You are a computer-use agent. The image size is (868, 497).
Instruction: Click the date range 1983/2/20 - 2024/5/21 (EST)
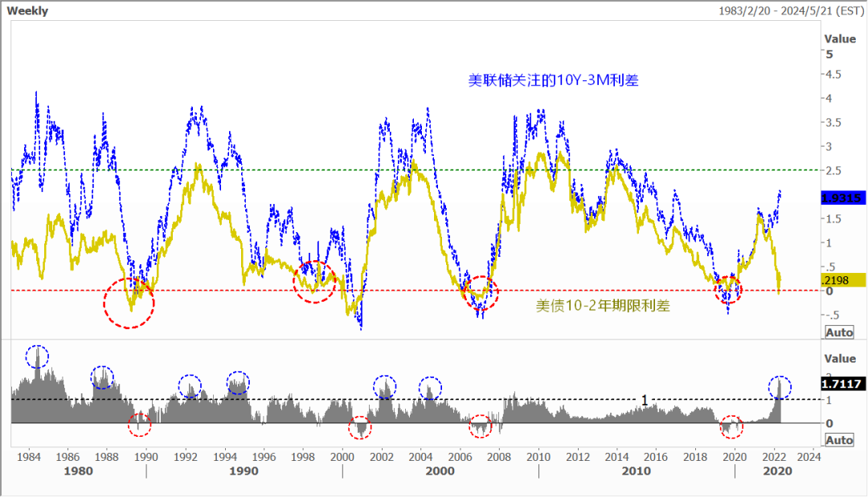792,10
